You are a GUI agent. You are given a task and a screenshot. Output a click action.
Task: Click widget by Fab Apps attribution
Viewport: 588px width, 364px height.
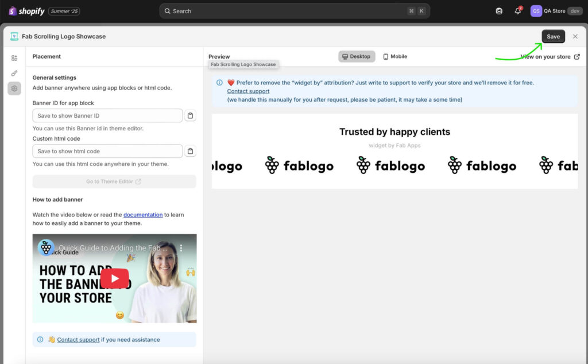394,145
